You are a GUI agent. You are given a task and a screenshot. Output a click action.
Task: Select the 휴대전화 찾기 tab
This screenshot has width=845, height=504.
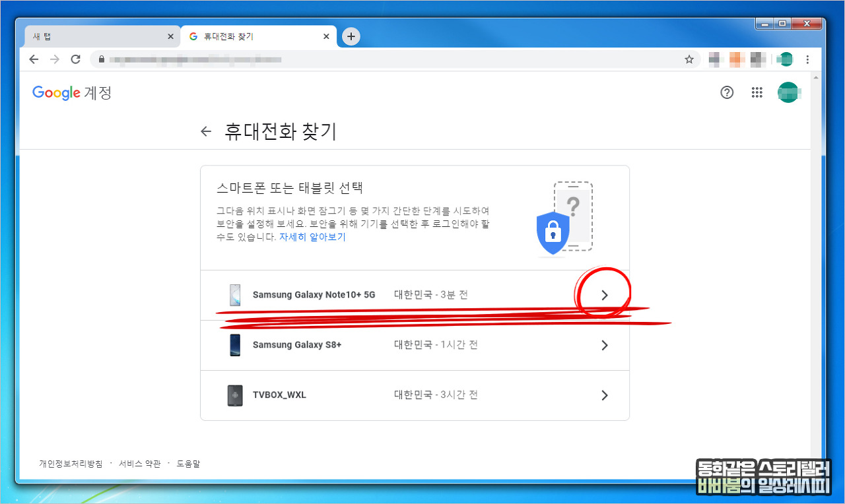coord(259,37)
